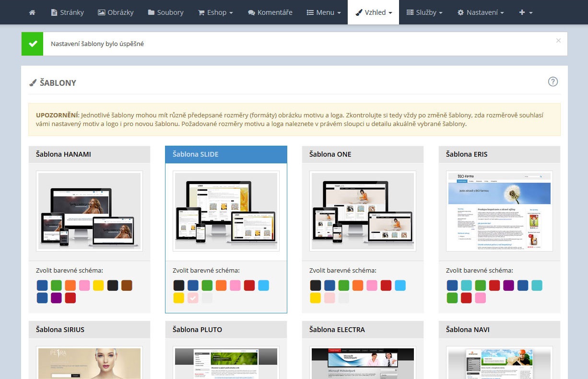Viewport: 588px width, 379px height.
Task: Open Soubory files section
Action: point(165,12)
